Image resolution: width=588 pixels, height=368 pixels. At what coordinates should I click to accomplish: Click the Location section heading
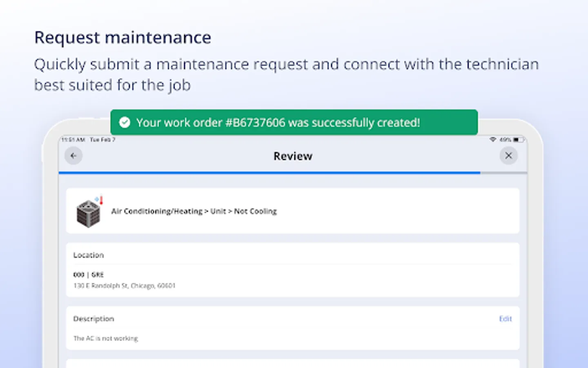[89, 255]
